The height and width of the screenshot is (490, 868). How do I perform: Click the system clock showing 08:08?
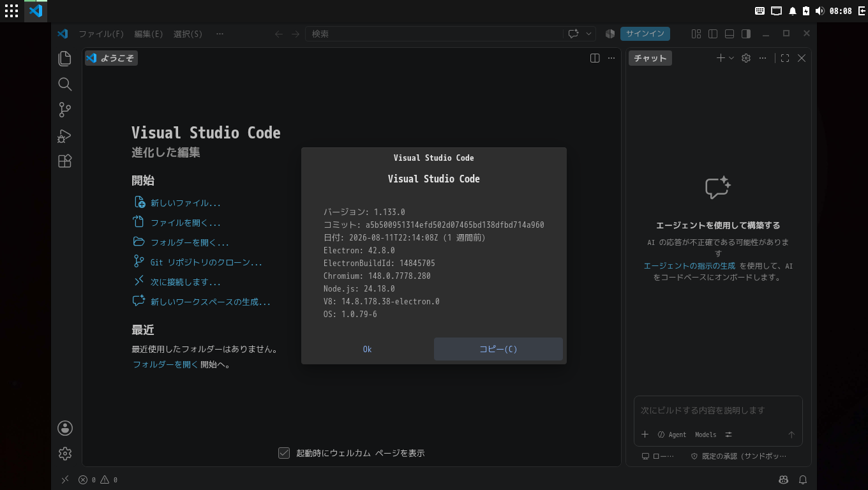[x=841, y=11]
